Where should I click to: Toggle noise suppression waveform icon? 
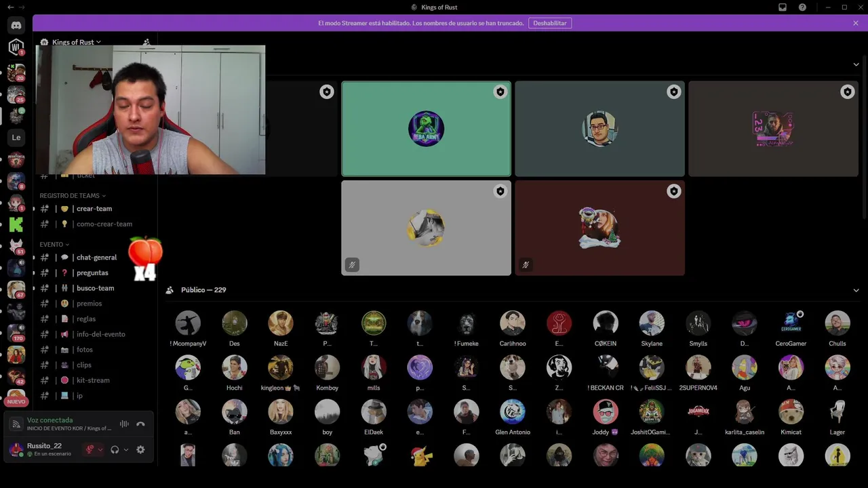point(124,424)
